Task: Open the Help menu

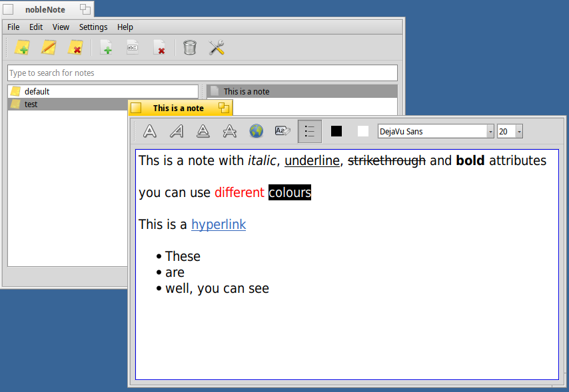Action: pyautogui.click(x=125, y=27)
